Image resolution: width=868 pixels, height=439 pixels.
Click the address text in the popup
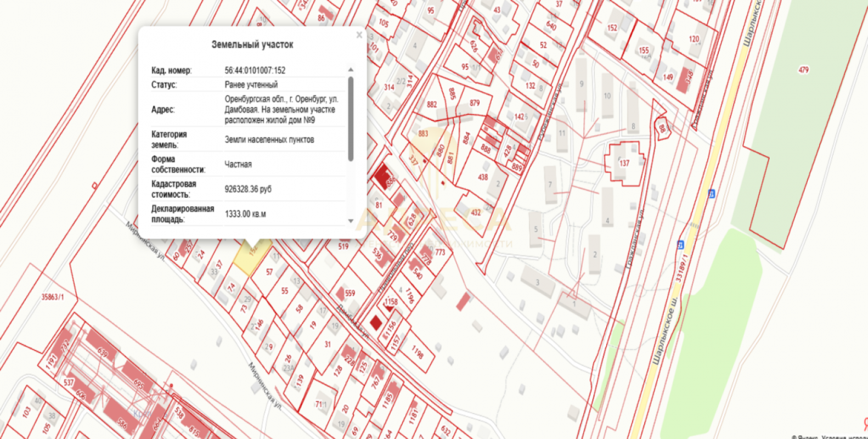click(281, 110)
